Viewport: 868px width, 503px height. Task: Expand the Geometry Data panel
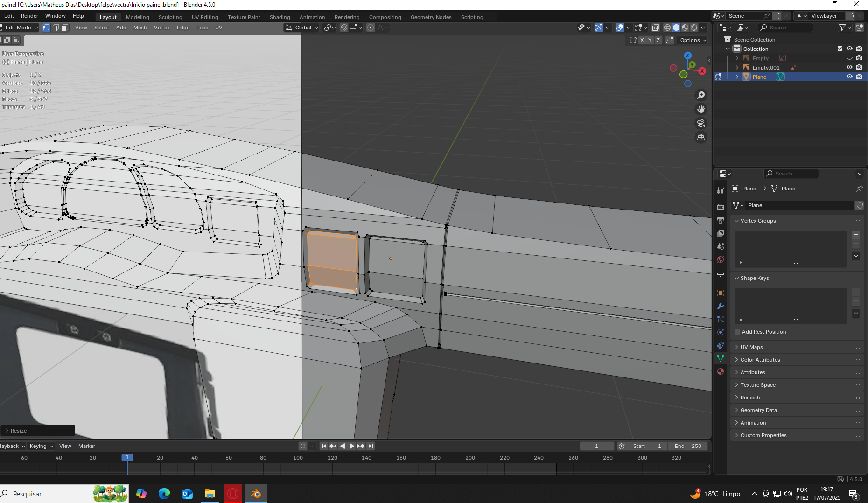coord(758,410)
